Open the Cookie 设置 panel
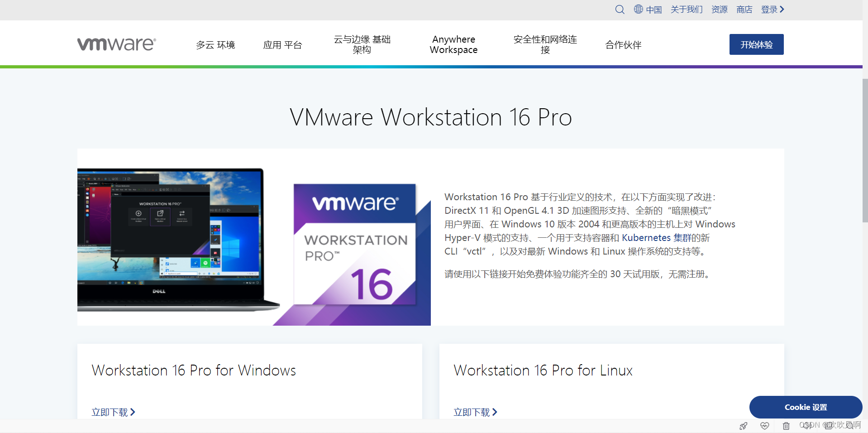 (806, 407)
